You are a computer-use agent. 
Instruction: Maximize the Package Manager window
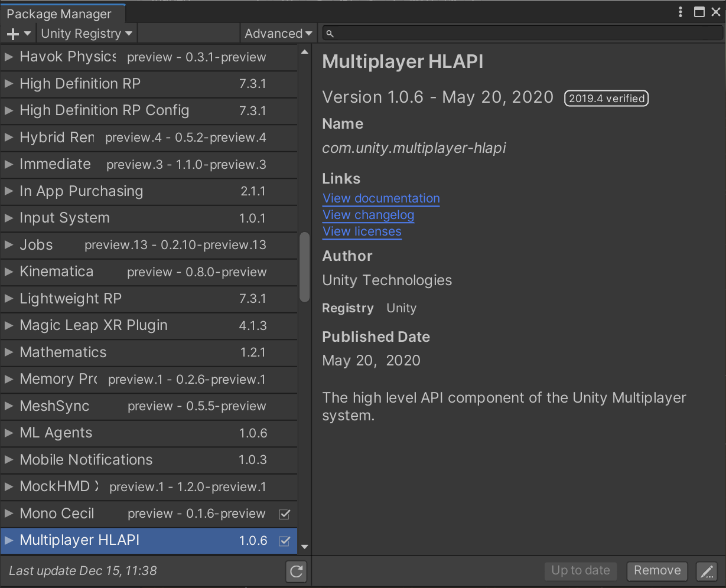(699, 12)
